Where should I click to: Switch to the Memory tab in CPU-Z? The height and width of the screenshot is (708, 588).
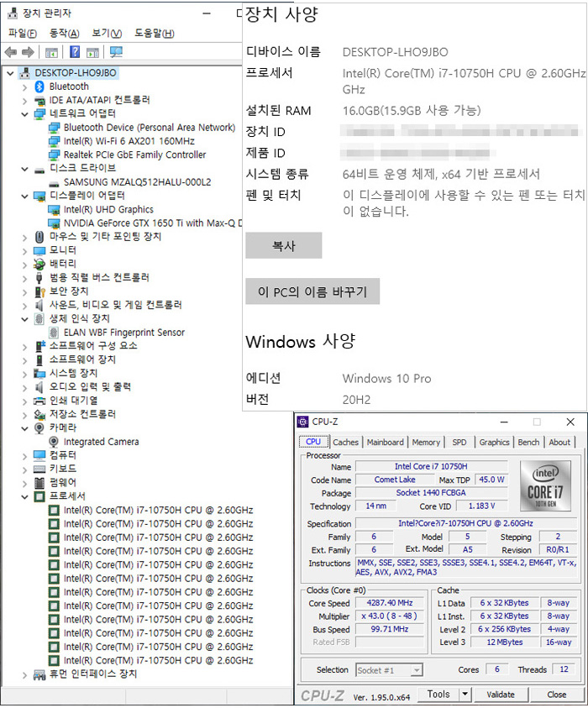click(x=426, y=443)
